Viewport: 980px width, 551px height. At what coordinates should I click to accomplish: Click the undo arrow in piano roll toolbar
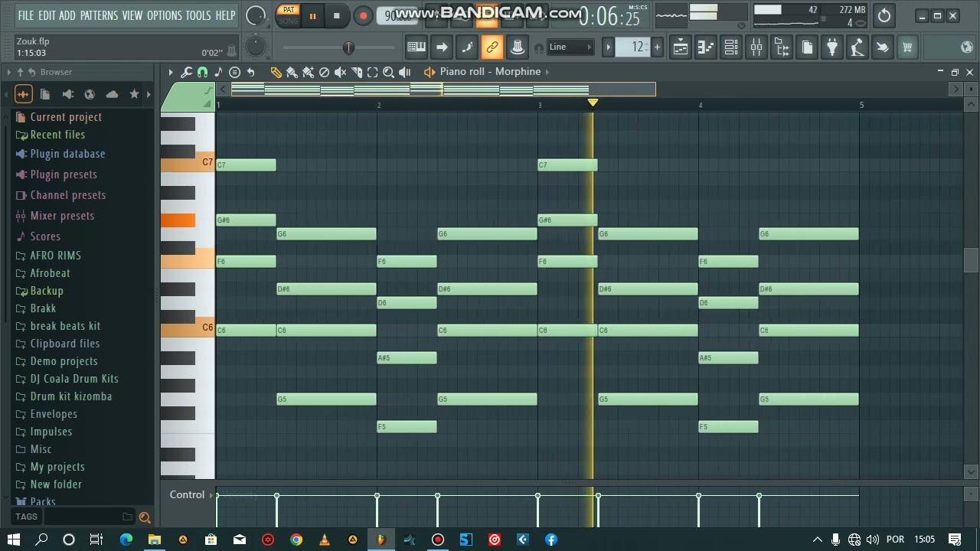pyautogui.click(x=250, y=72)
